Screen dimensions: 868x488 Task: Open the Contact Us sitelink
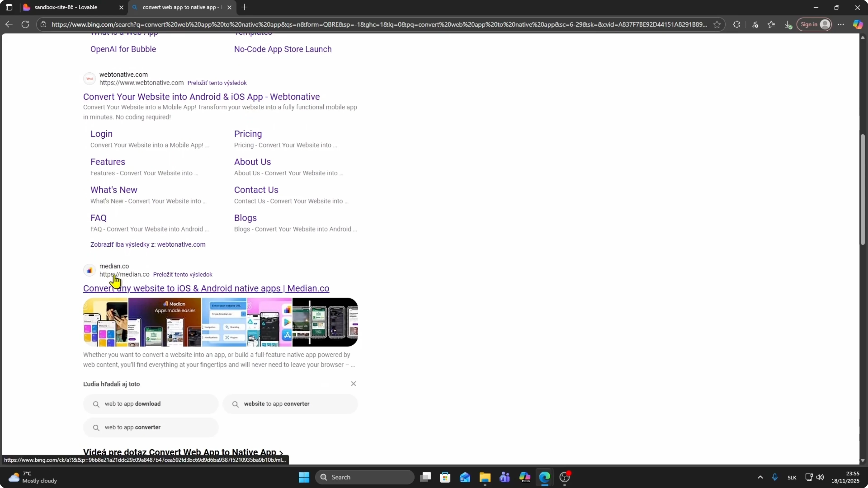pyautogui.click(x=256, y=190)
